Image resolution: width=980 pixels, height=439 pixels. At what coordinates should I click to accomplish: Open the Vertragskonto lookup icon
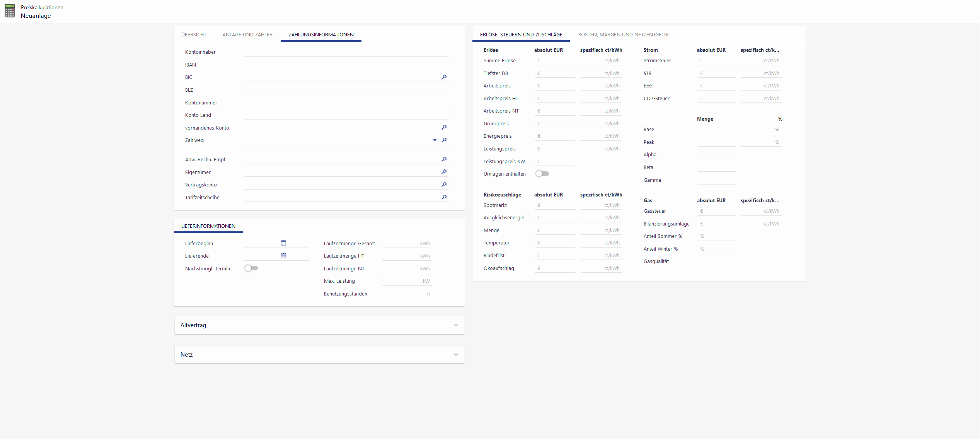coord(444,184)
